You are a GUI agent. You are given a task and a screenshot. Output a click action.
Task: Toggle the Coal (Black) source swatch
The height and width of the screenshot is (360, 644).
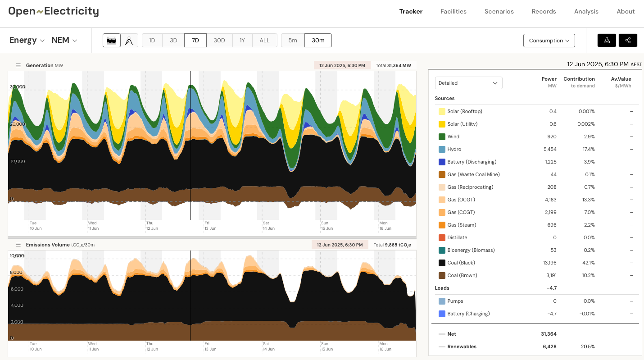tap(442, 263)
